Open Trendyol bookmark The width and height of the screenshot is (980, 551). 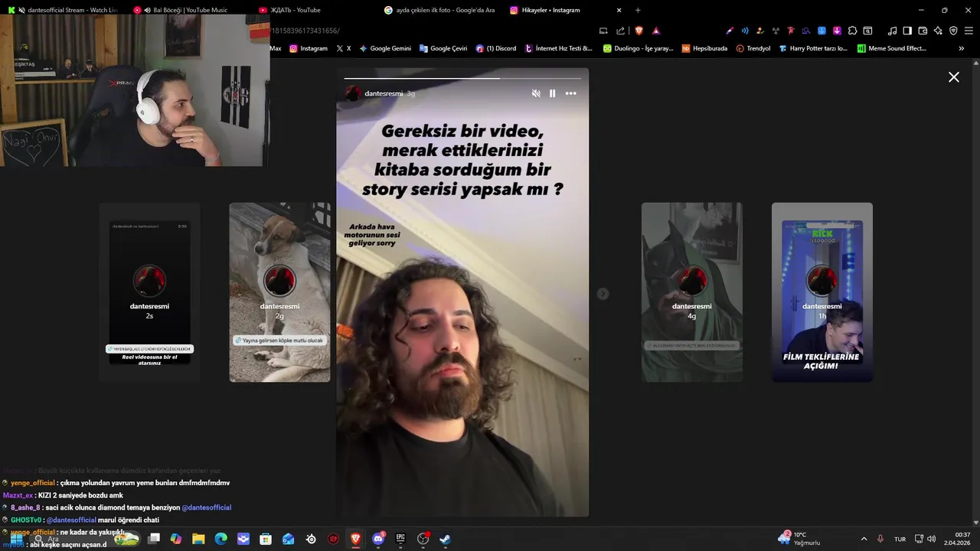[x=753, y=48]
